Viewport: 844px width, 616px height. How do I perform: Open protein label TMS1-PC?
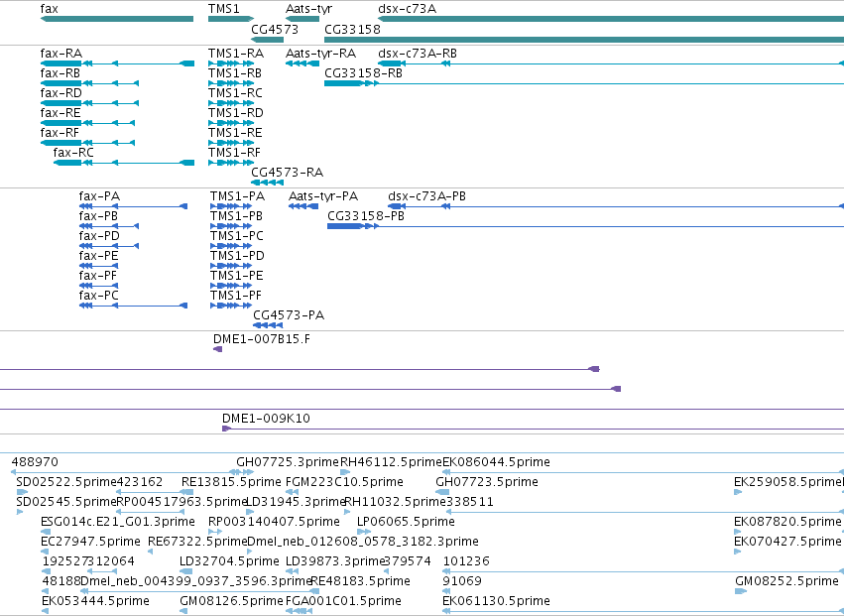(237, 236)
